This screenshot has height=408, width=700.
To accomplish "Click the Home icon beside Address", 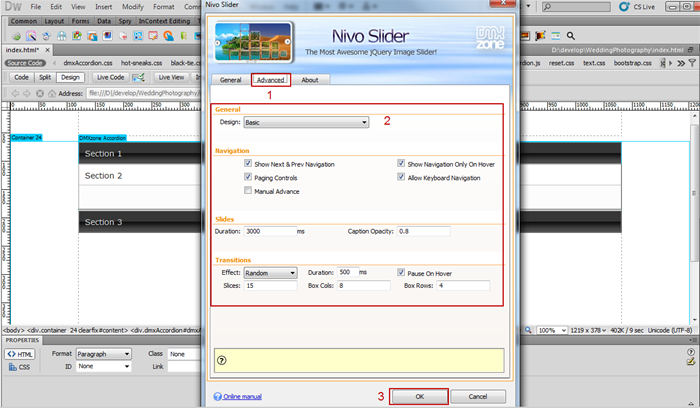I will (x=52, y=93).
